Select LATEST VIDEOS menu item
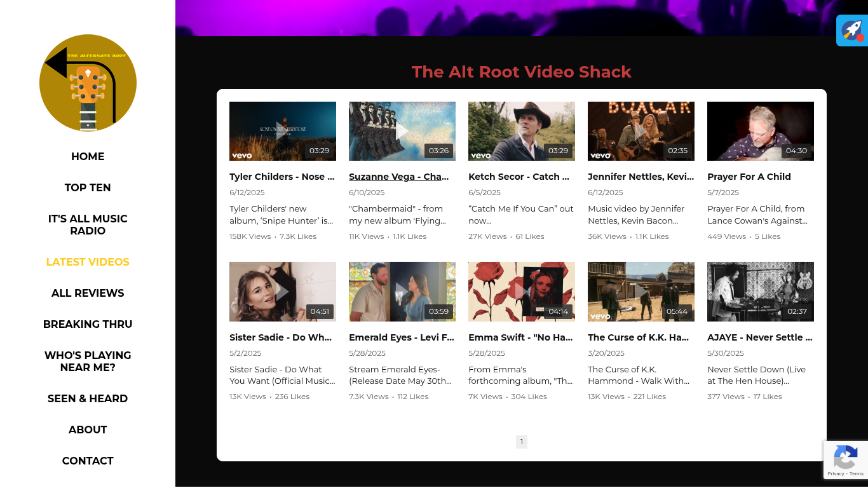 point(88,262)
